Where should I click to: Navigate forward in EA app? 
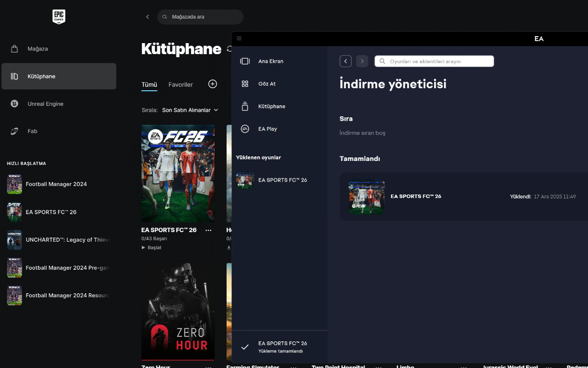click(362, 61)
